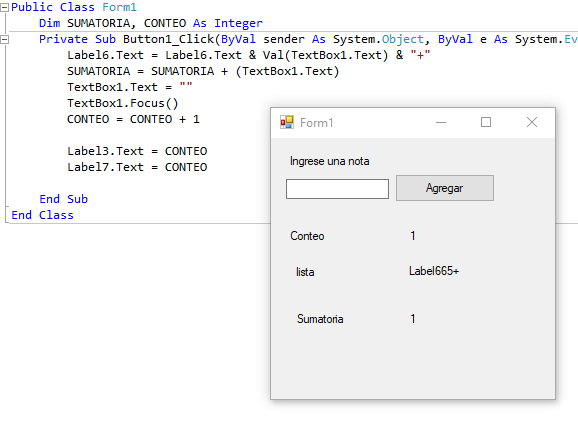578x424 pixels.
Task: Minimize the Form1 window
Action: pyautogui.click(x=441, y=122)
